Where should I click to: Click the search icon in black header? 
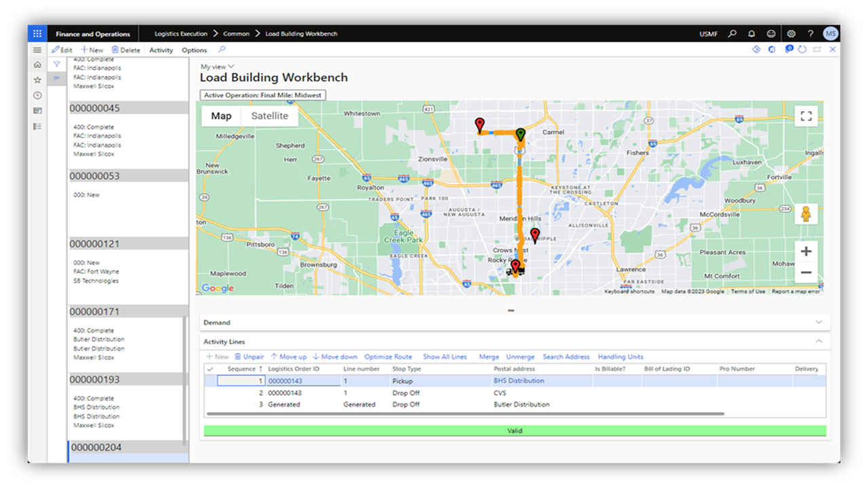[x=732, y=34]
